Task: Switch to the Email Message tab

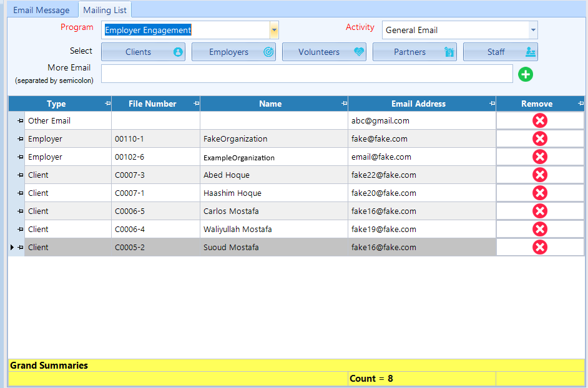Action: [x=41, y=10]
